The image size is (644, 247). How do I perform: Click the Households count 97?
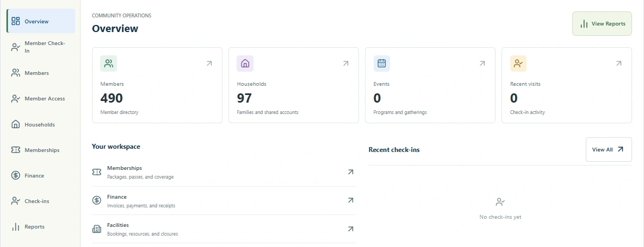(x=244, y=98)
